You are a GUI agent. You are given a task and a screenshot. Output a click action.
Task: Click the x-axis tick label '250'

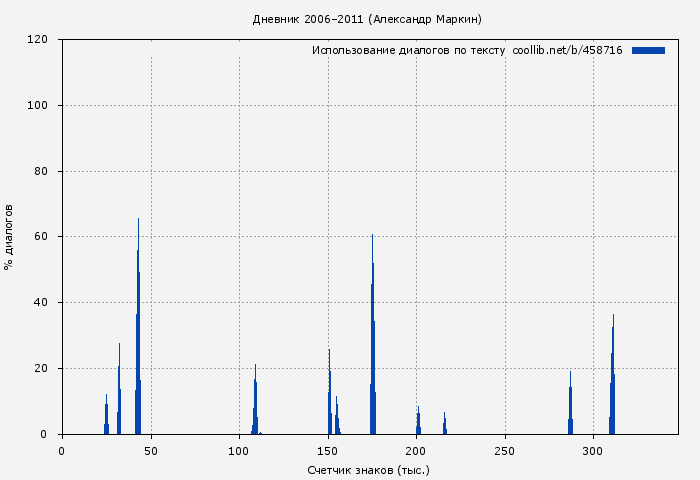[505, 451]
